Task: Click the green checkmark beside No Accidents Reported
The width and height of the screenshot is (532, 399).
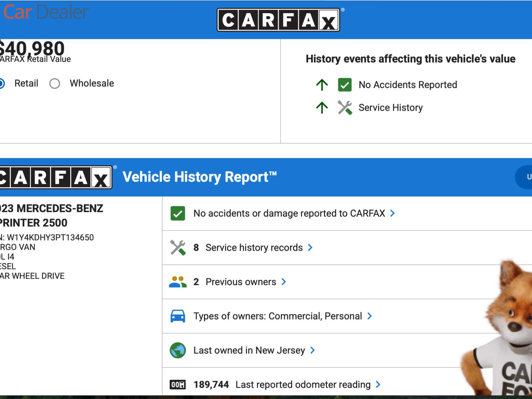Action: [344, 85]
